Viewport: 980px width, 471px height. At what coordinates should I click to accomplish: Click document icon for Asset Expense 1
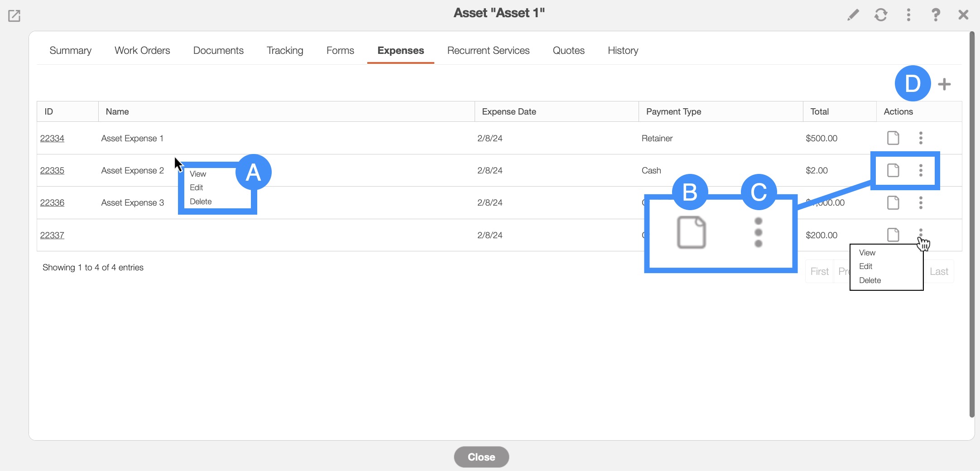tap(893, 138)
